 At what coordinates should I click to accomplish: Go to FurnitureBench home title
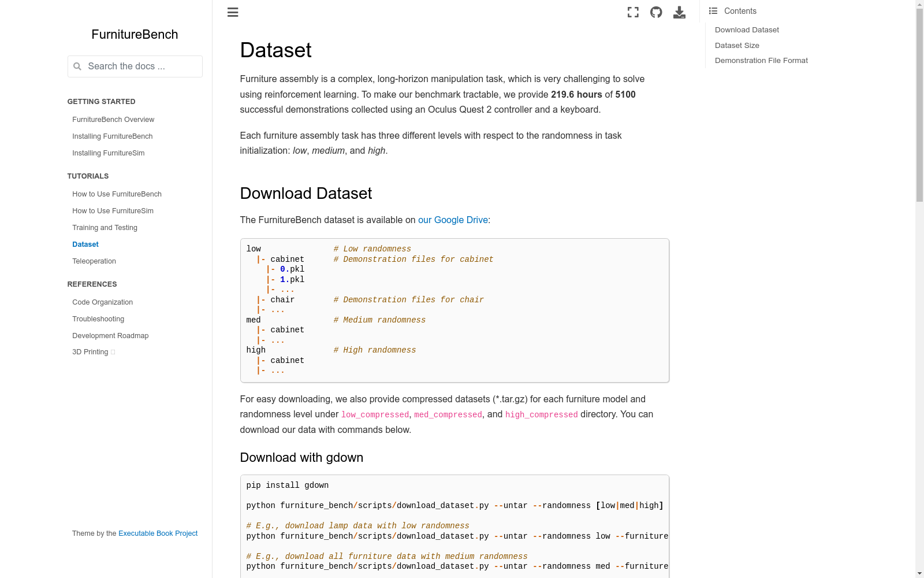[135, 35]
